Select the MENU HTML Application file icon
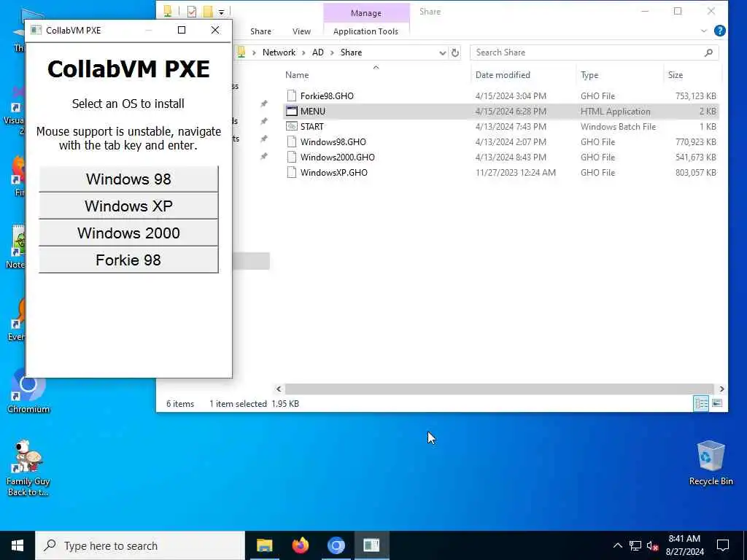Image resolution: width=747 pixels, height=560 pixels. [x=292, y=112]
